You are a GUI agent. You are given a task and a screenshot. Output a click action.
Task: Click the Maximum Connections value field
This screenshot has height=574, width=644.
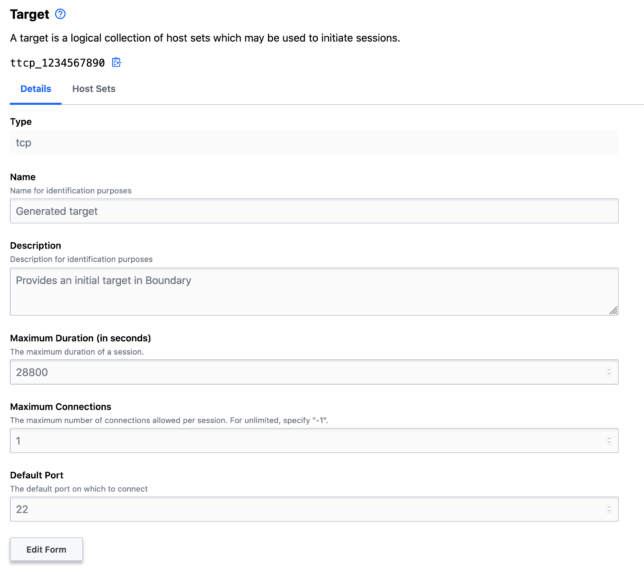point(300,441)
